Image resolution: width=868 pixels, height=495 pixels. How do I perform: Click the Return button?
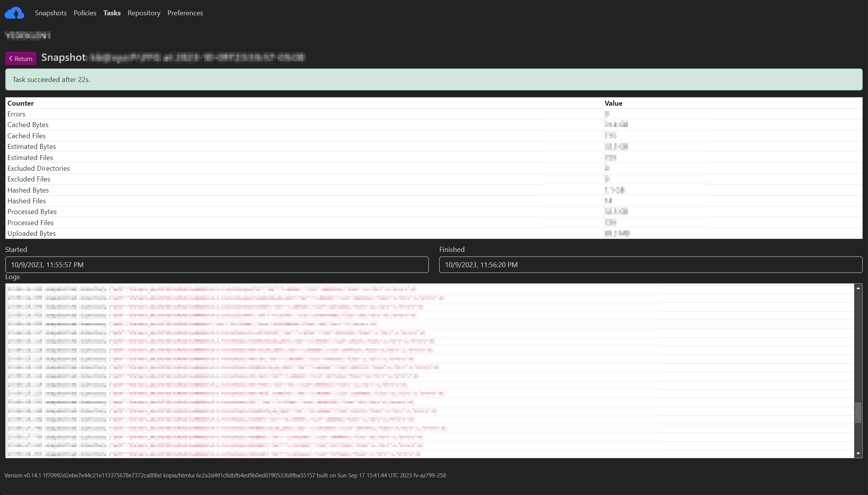pos(20,58)
